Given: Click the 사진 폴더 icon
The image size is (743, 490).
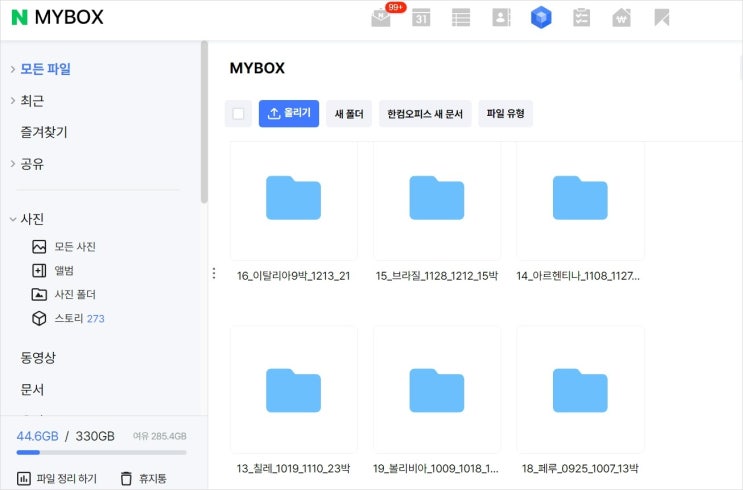Looking at the screenshot, I should (39, 294).
